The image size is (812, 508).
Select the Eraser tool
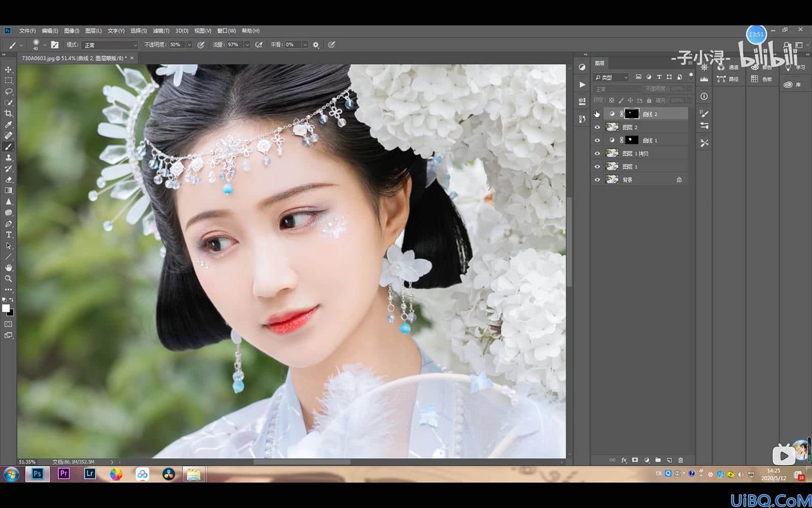pyautogui.click(x=8, y=180)
